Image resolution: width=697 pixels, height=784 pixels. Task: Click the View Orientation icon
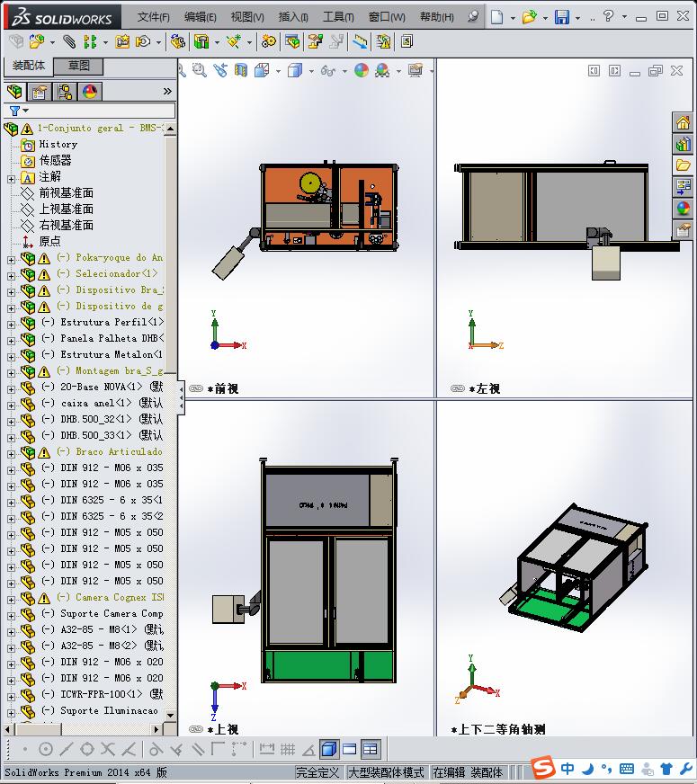click(x=262, y=70)
